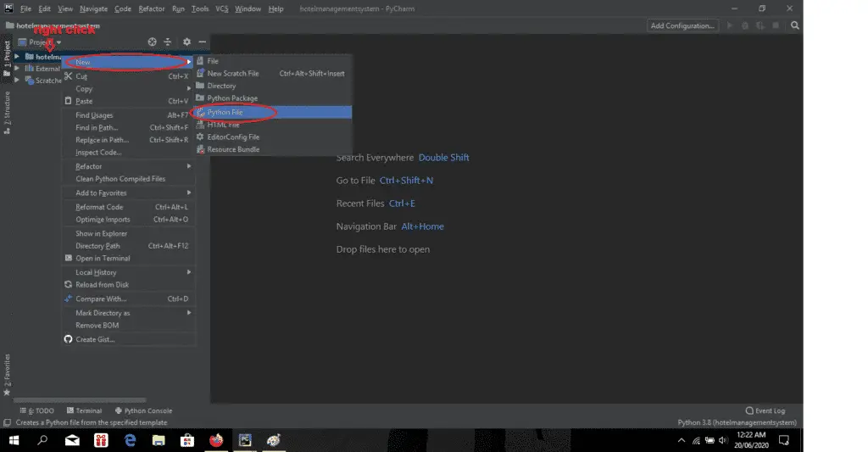This screenshot has height=452, width=868.
Task: Open PyCharm from the Windows taskbar
Action: (x=245, y=440)
